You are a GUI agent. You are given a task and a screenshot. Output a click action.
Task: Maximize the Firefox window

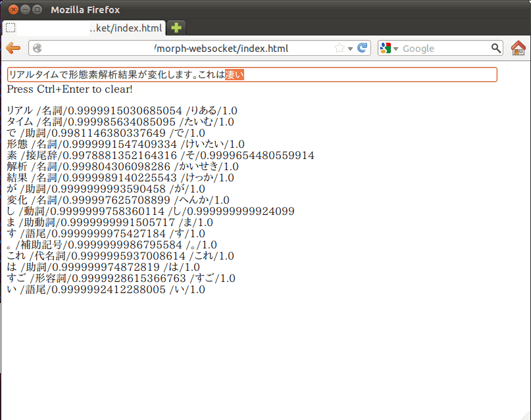point(37,10)
